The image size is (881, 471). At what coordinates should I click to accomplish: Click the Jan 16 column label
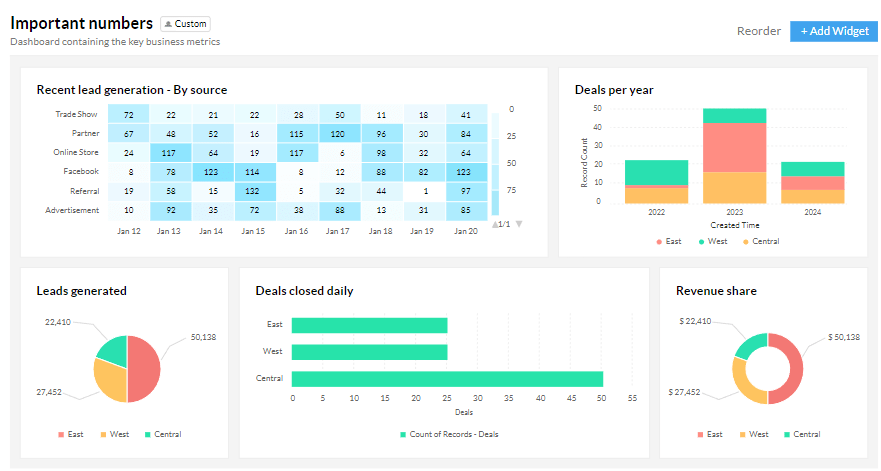pos(296,231)
